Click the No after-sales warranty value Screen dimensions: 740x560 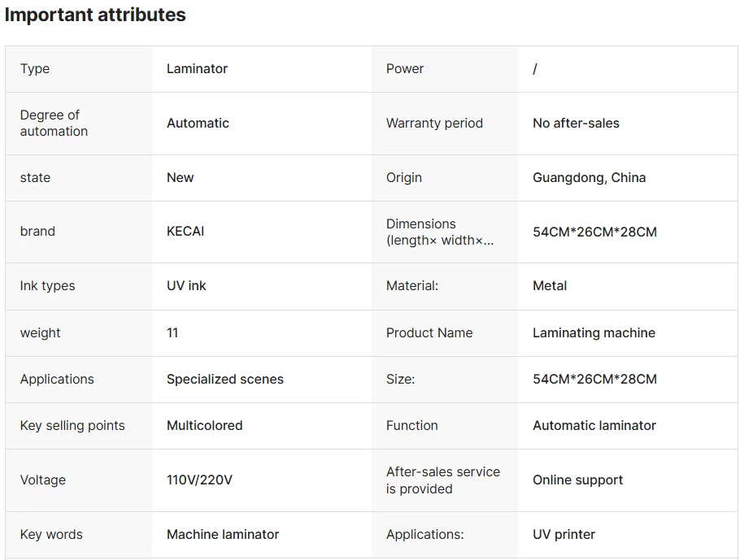[576, 124]
